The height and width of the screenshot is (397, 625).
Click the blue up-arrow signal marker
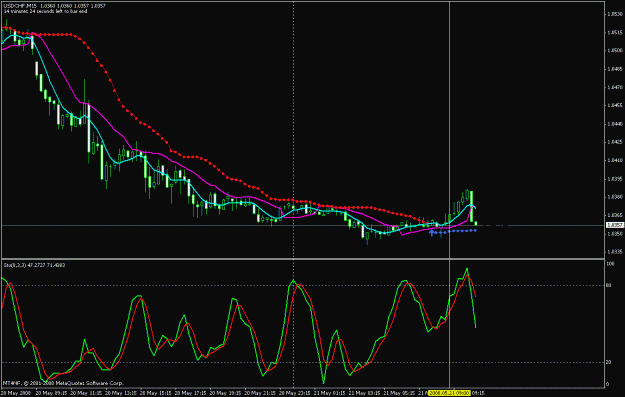[431, 232]
